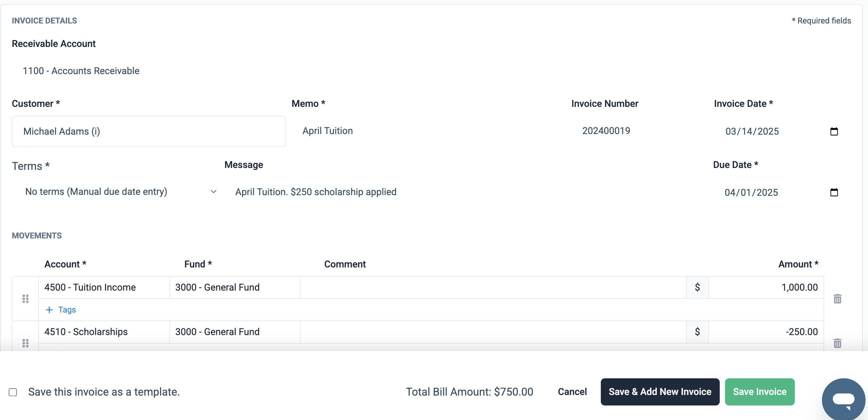Viewport: 868px width, 420px height.
Task: Open the Invoice Date calendar picker icon
Action: pyautogui.click(x=834, y=131)
